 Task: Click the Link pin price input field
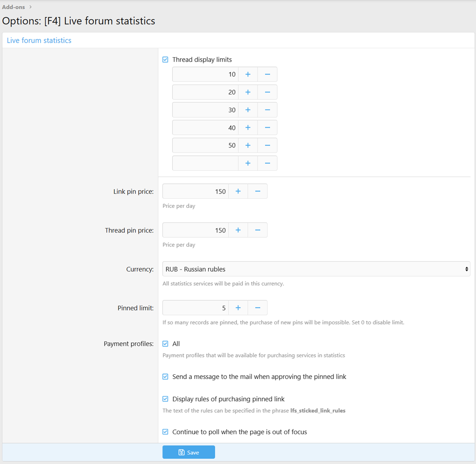pos(195,191)
